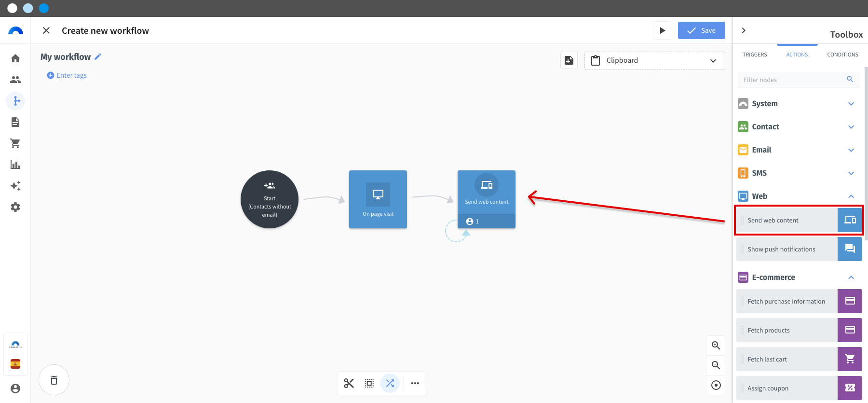Select the select-all marquee tool

click(x=369, y=383)
